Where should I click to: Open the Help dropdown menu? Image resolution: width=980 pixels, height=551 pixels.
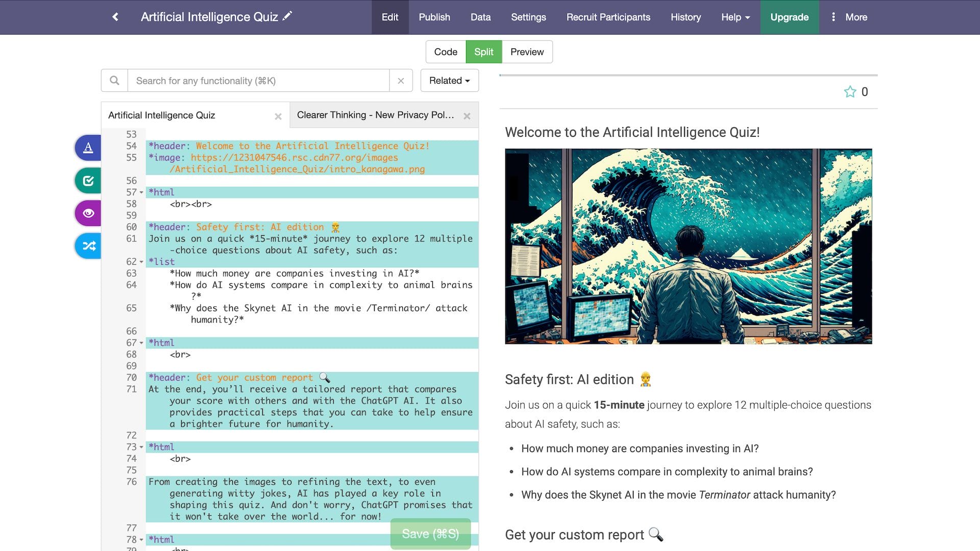735,17
